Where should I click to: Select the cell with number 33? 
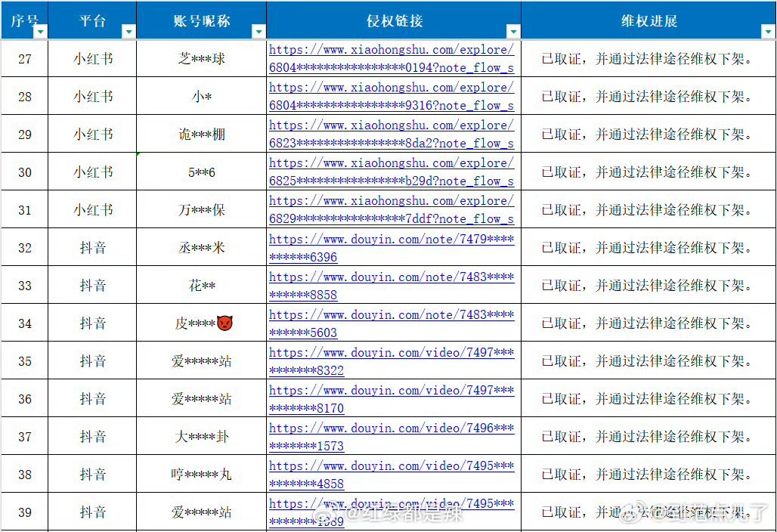25,286
